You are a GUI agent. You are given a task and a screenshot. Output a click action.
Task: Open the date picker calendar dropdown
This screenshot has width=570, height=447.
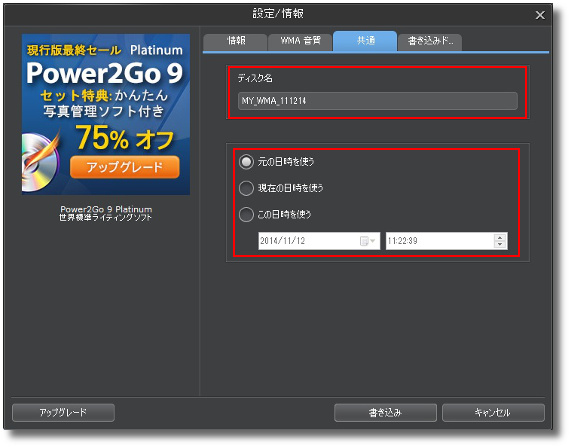[x=367, y=241]
